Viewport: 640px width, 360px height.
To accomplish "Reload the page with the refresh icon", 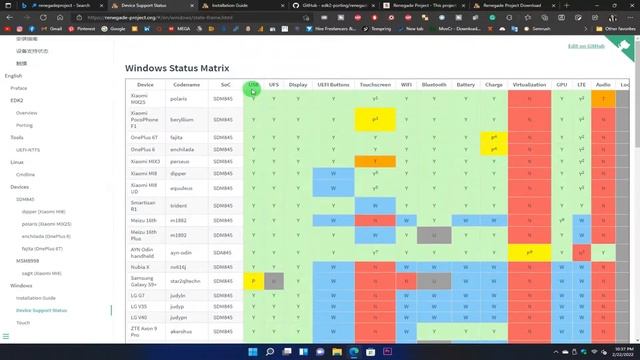I will tap(43, 18).
